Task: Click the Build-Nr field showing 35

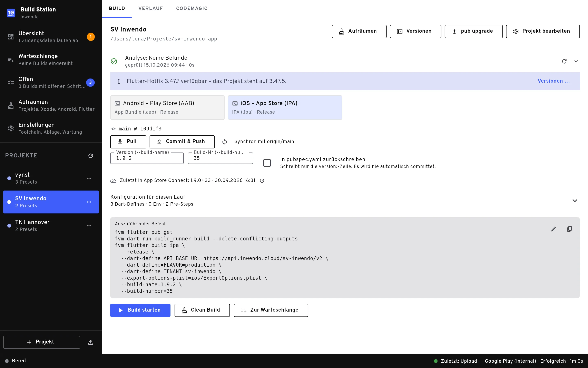Action: coord(220,158)
